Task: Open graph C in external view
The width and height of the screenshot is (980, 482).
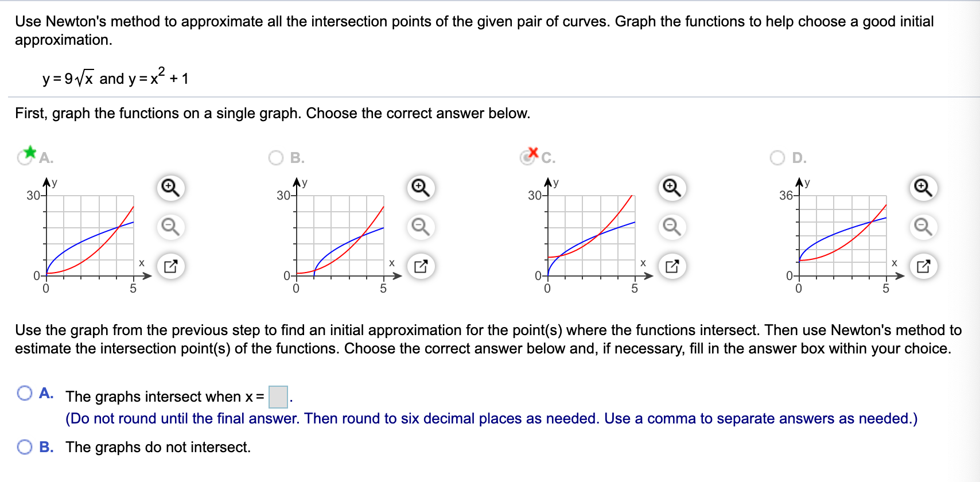Action: click(x=671, y=266)
